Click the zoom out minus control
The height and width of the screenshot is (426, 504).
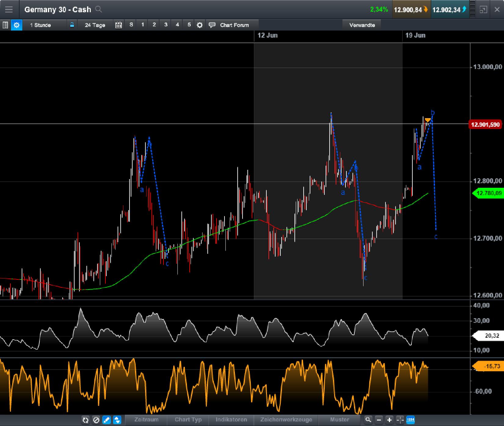click(379, 420)
